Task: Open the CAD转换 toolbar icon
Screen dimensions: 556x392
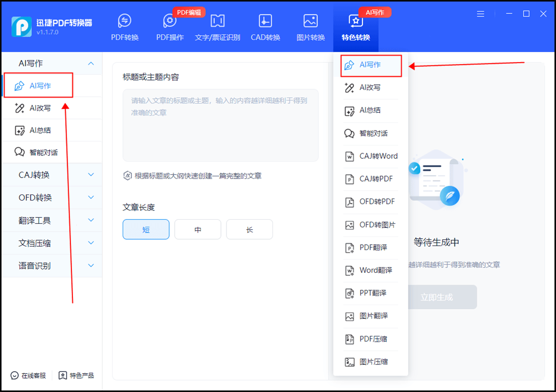Action: 265,21
